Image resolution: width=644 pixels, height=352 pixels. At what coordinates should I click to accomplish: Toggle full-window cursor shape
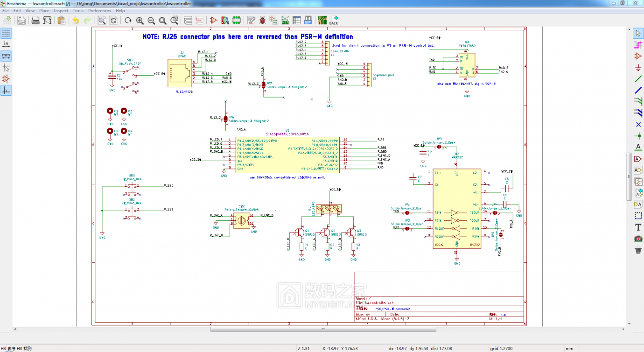pos(6,68)
